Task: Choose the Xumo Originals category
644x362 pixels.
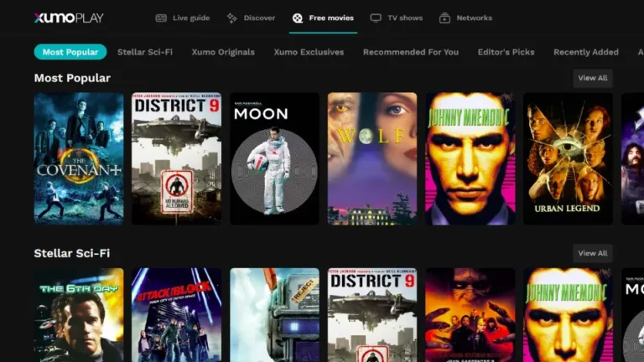Action: (223, 52)
